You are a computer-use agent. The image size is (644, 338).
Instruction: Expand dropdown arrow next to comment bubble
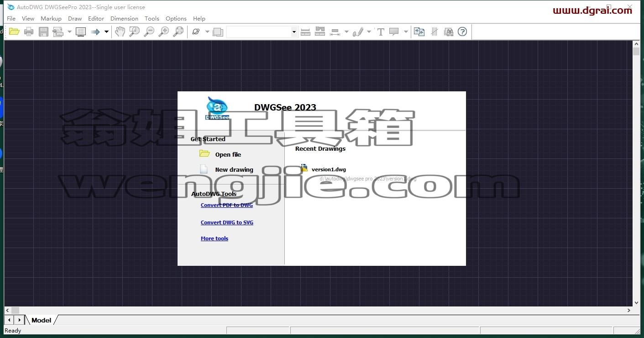[x=406, y=32]
